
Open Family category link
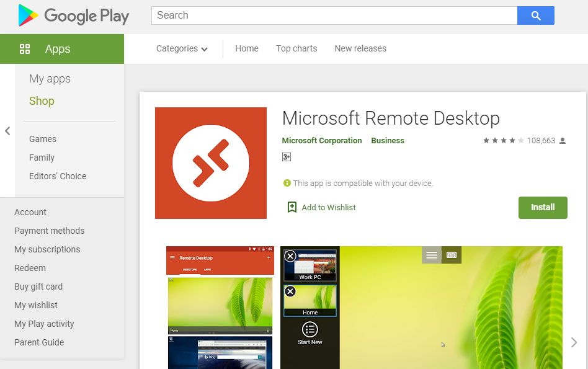(x=42, y=158)
